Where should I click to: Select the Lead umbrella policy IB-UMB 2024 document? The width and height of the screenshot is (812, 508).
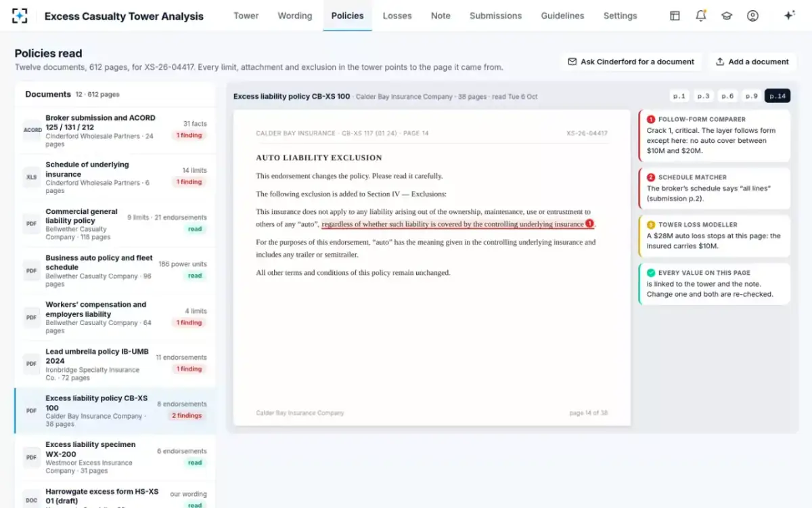115,364
